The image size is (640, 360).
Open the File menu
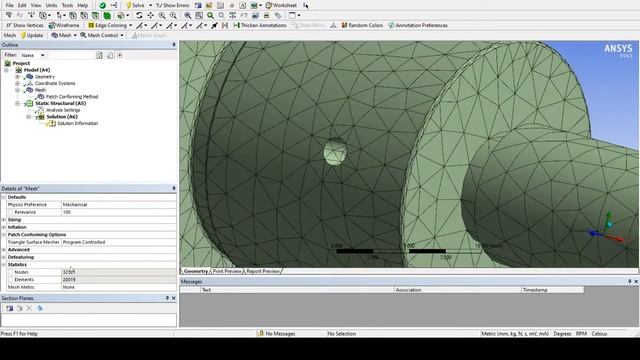(9, 5)
